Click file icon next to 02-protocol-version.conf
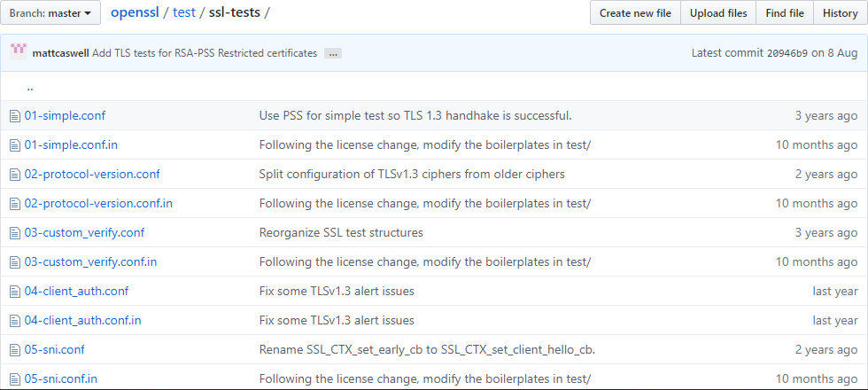Viewport: 868px width, 390px height. (14, 175)
